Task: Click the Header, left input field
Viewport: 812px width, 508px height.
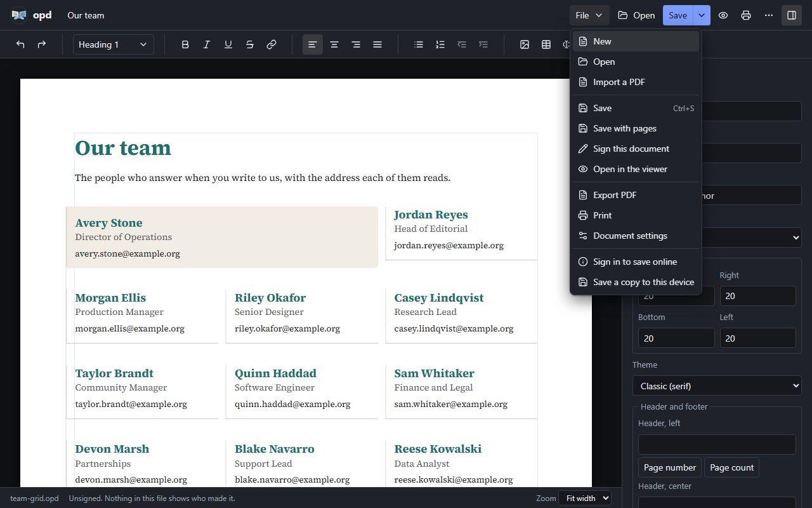Action: point(717,444)
